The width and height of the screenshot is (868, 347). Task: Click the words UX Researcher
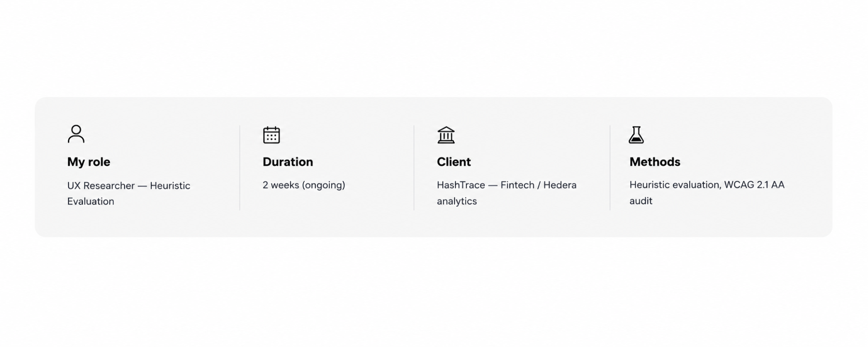tap(101, 185)
